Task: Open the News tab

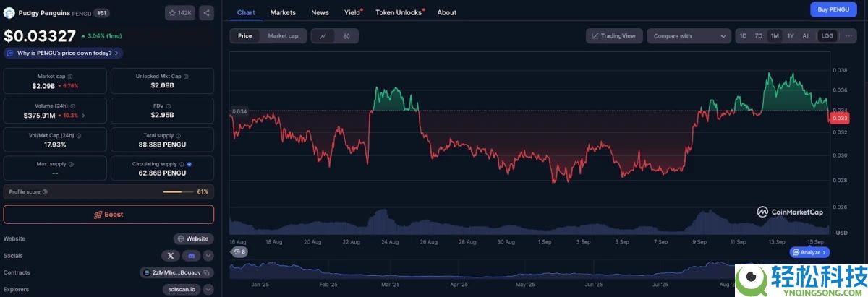Action: [x=320, y=12]
